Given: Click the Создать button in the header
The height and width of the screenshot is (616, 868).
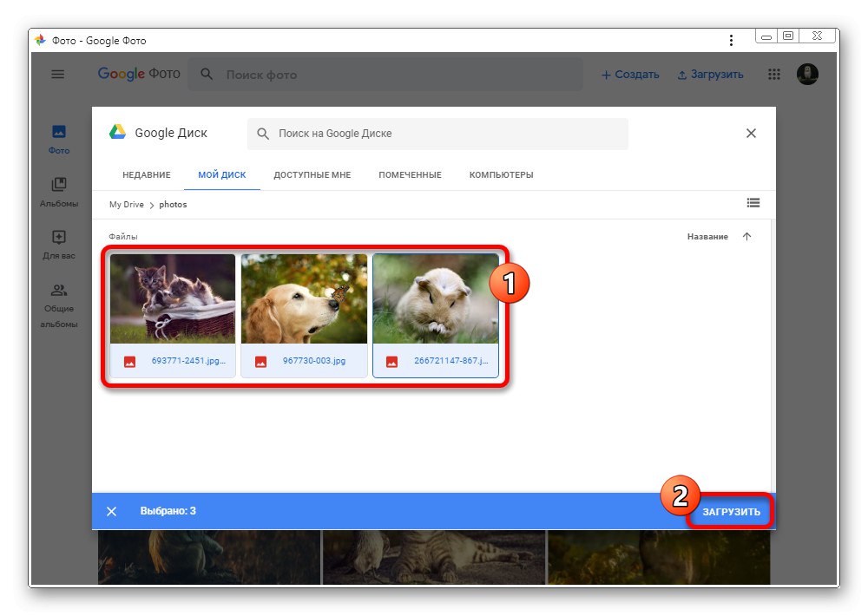Looking at the screenshot, I should click(x=630, y=75).
